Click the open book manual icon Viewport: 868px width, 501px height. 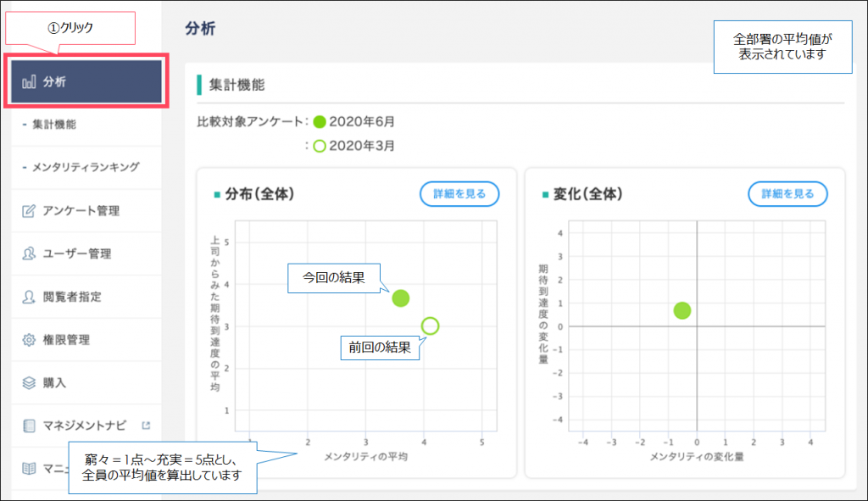click(x=29, y=468)
